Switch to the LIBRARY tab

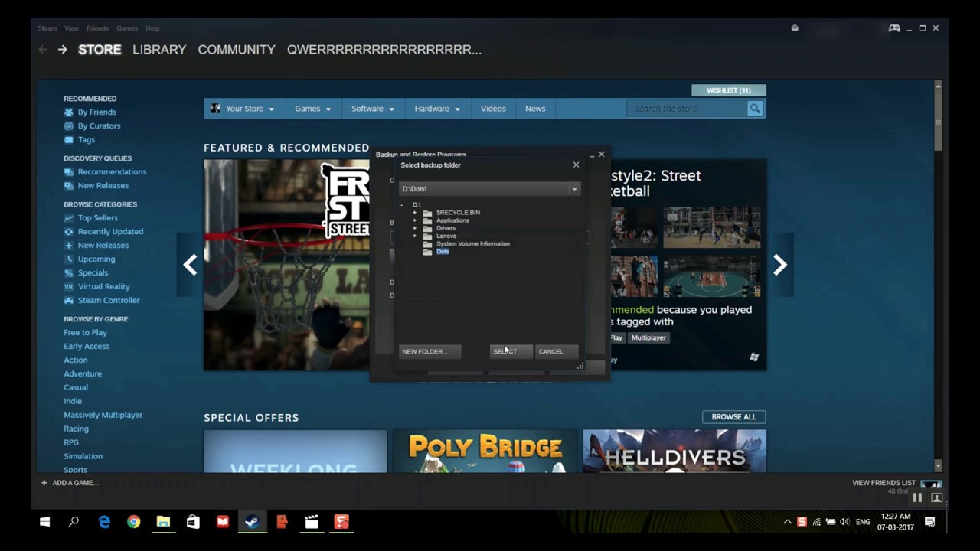159,50
